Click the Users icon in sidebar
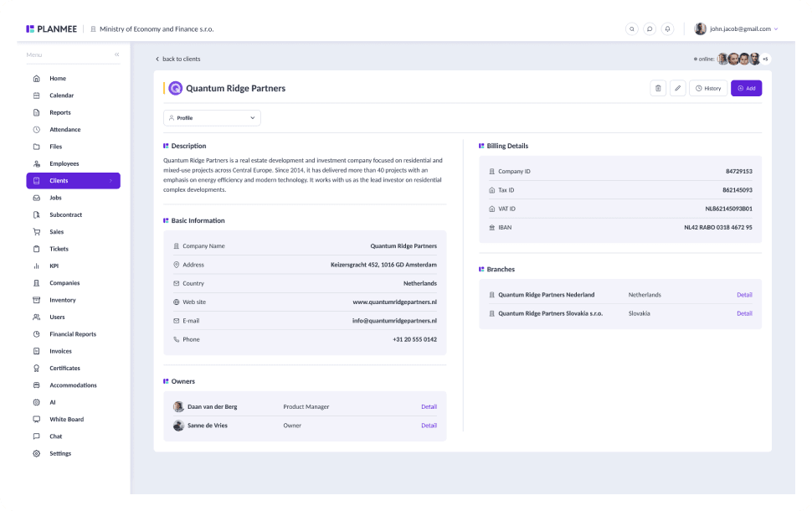Viewport: 812px width, 511px height. (x=36, y=317)
